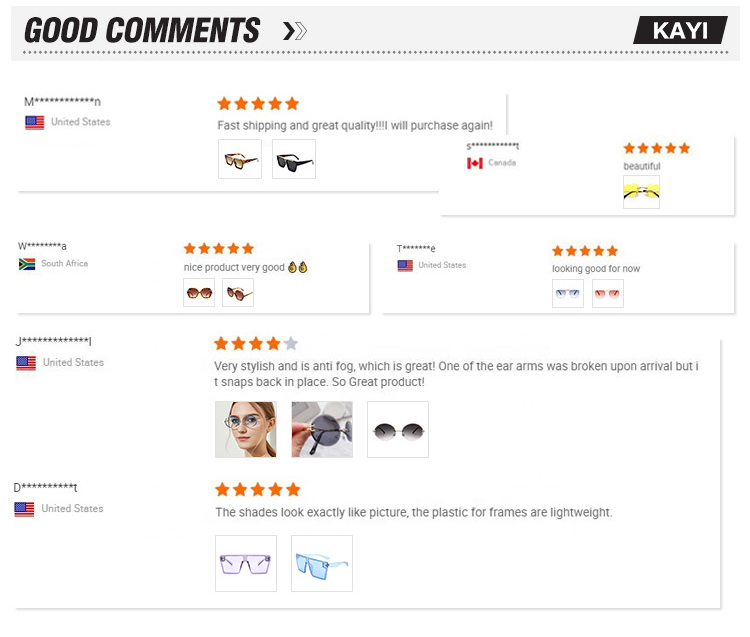
Task: Open the tortoise-frame sunglasses thumbnail
Action: (x=240, y=159)
